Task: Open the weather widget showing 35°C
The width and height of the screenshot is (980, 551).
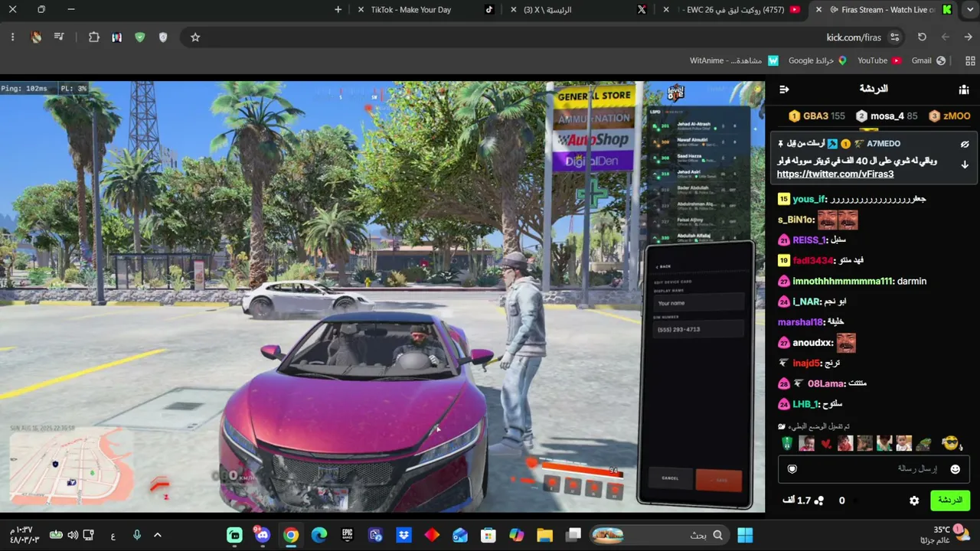Action: pyautogui.click(x=946, y=535)
